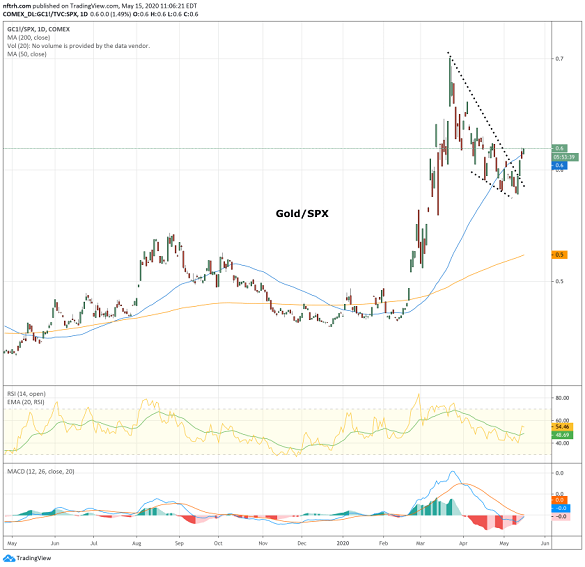The height and width of the screenshot is (567, 585).
Task: Click the green 0.6 current price tag
Action: pos(559,148)
